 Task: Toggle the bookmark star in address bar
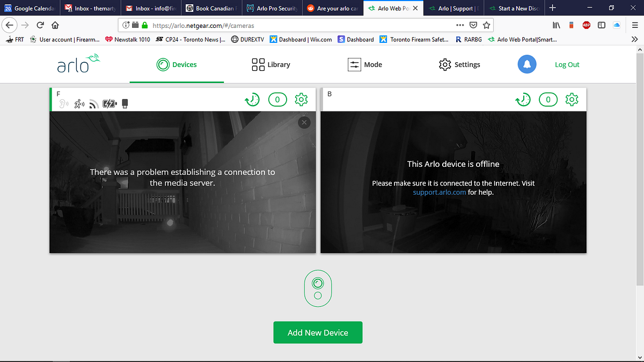pos(486,25)
